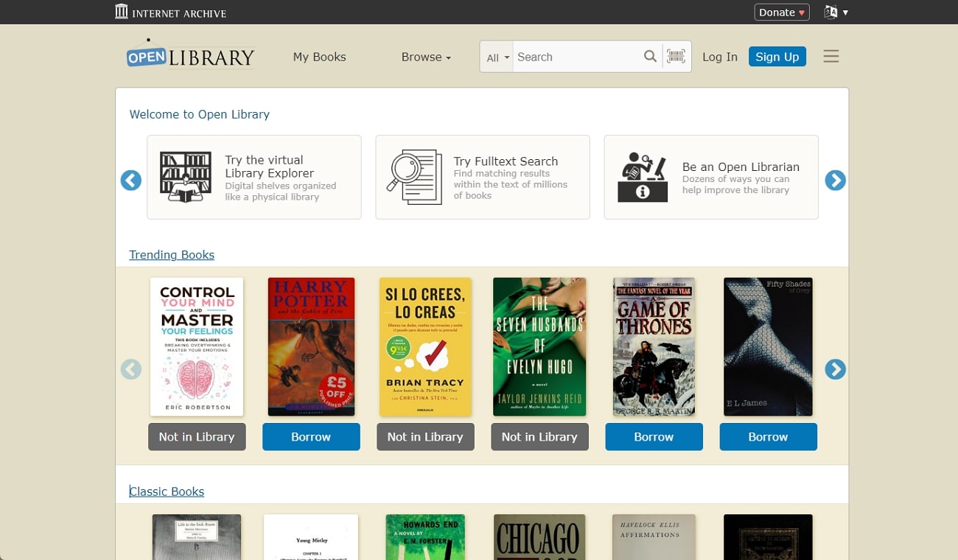The width and height of the screenshot is (958, 560).
Task: Go to previous welcome carousel slide
Action: [x=131, y=180]
